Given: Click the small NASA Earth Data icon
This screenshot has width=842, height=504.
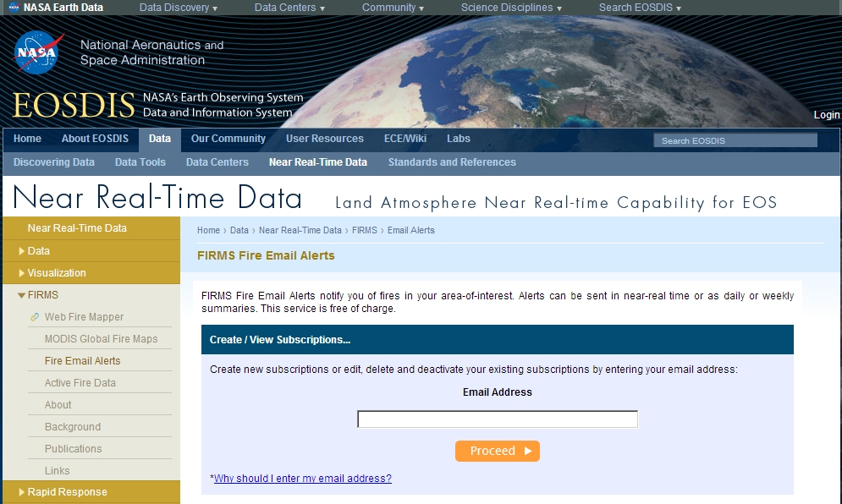Looking at the screenshot, I should coord(14,8).
